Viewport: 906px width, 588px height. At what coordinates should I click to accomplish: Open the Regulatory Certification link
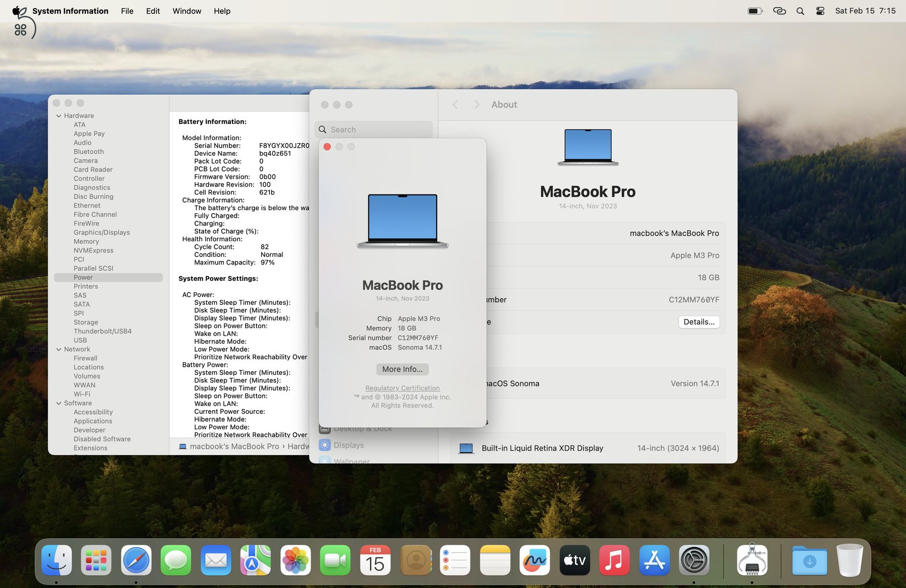[402, 388]
